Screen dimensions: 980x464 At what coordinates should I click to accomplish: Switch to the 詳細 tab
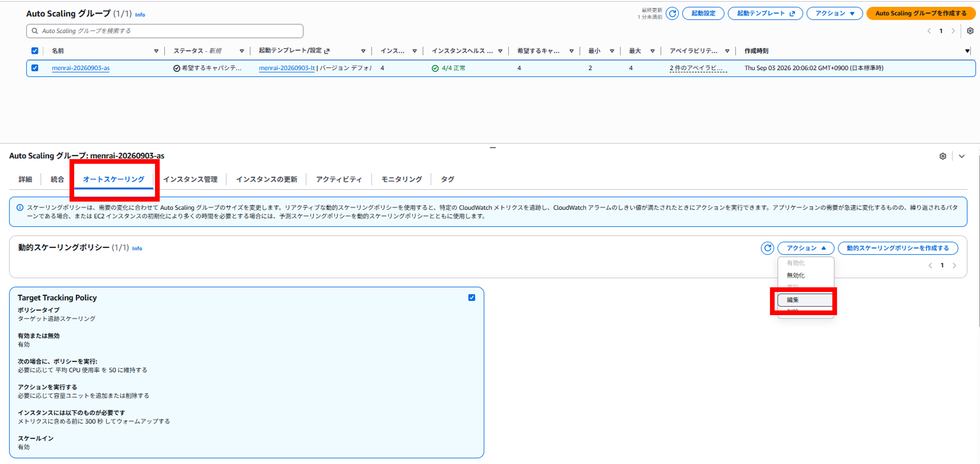pos(25,179)
